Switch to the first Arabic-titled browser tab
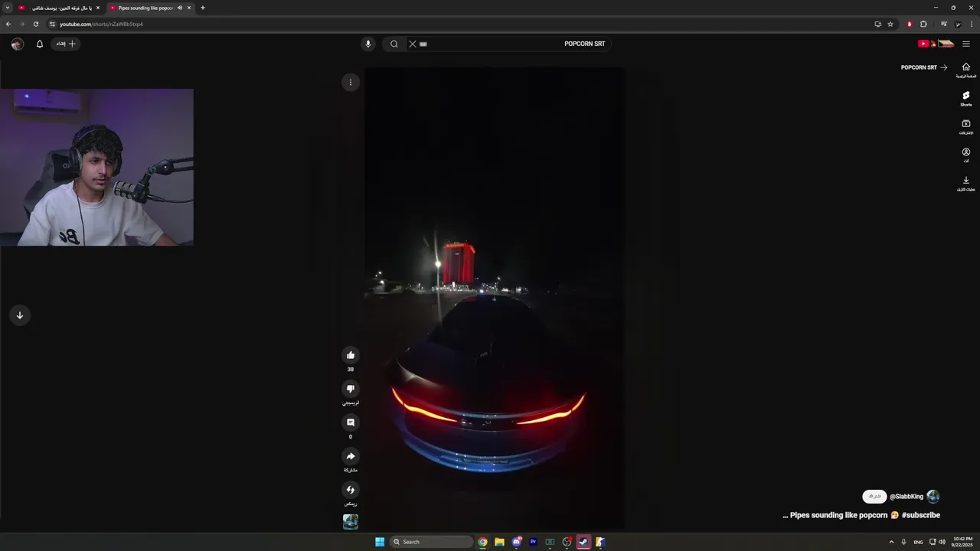The image size is (980, 551). click(x=60, y=8)
